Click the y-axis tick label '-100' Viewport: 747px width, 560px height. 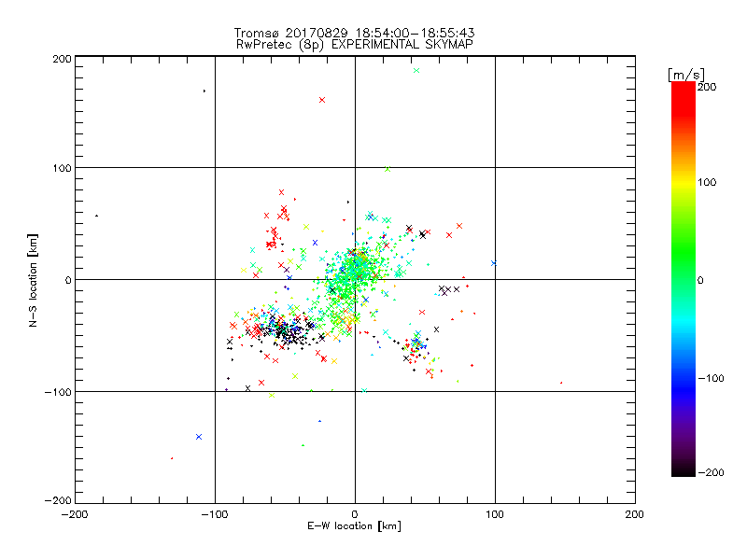(58, 392)
